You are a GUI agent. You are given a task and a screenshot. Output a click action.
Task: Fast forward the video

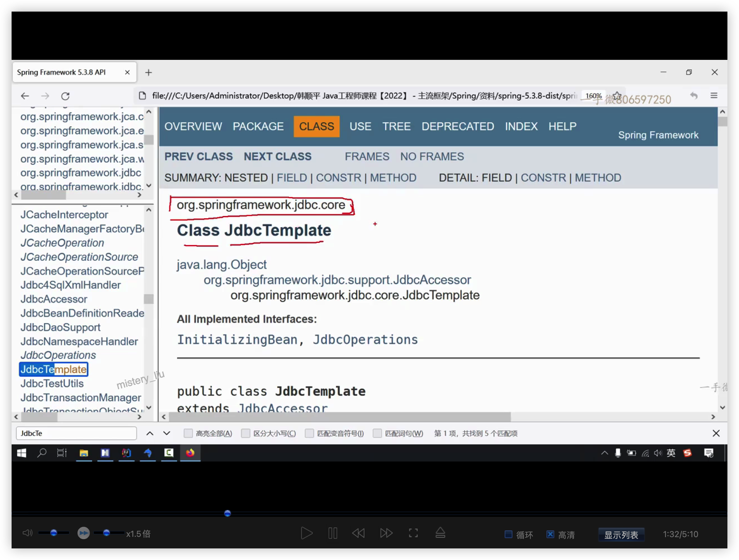(x=386, y=533)
